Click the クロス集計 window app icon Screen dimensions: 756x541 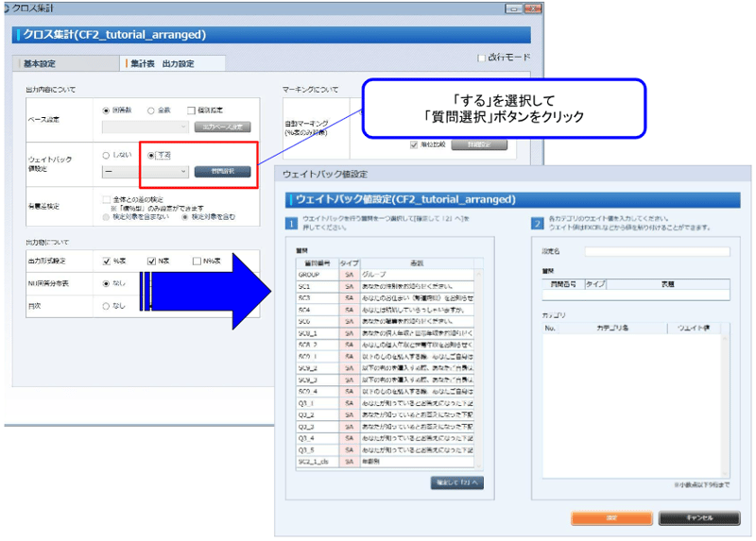click(7, 8)
